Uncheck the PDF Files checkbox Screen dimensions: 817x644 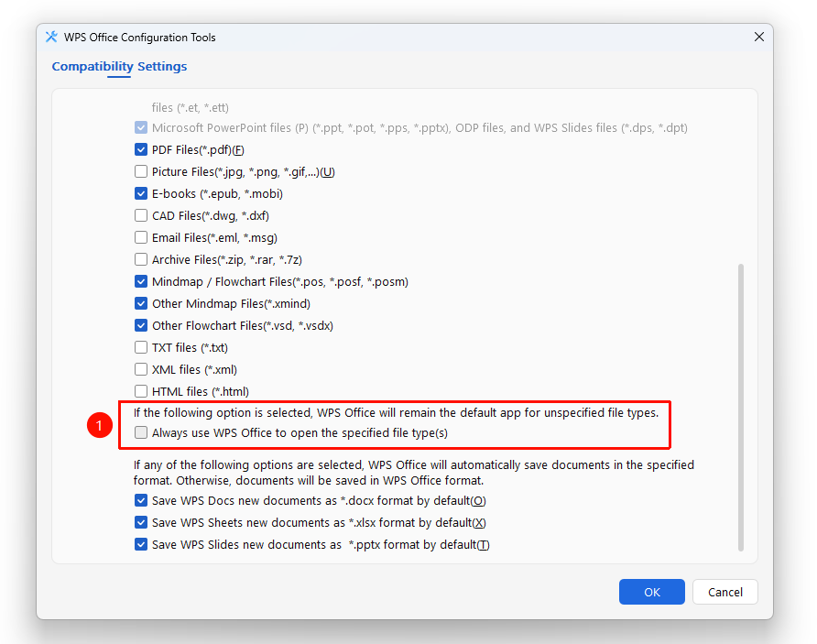(141, 149)
